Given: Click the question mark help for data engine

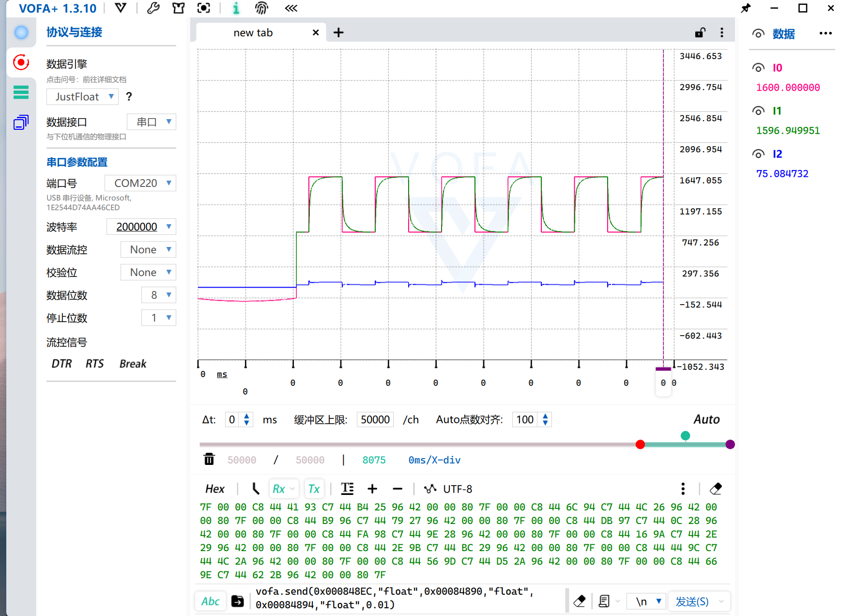Looking at the screenshot, I should (x=129, y=96).
